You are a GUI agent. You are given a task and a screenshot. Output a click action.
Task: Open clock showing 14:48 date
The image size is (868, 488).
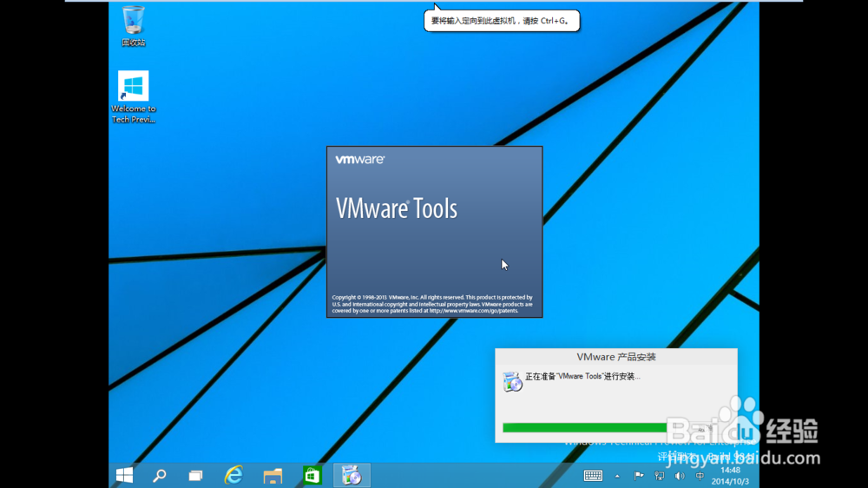[x=730, y=476]
